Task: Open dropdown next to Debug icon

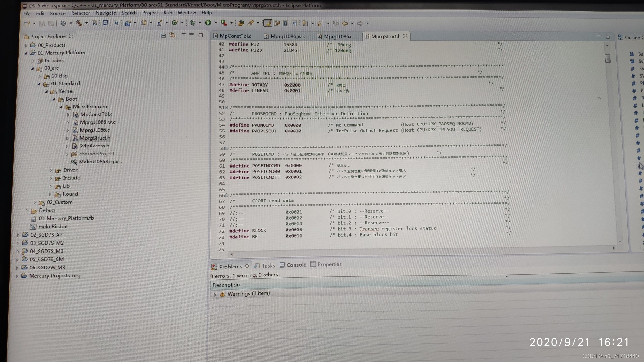Action: pos(200,23)
